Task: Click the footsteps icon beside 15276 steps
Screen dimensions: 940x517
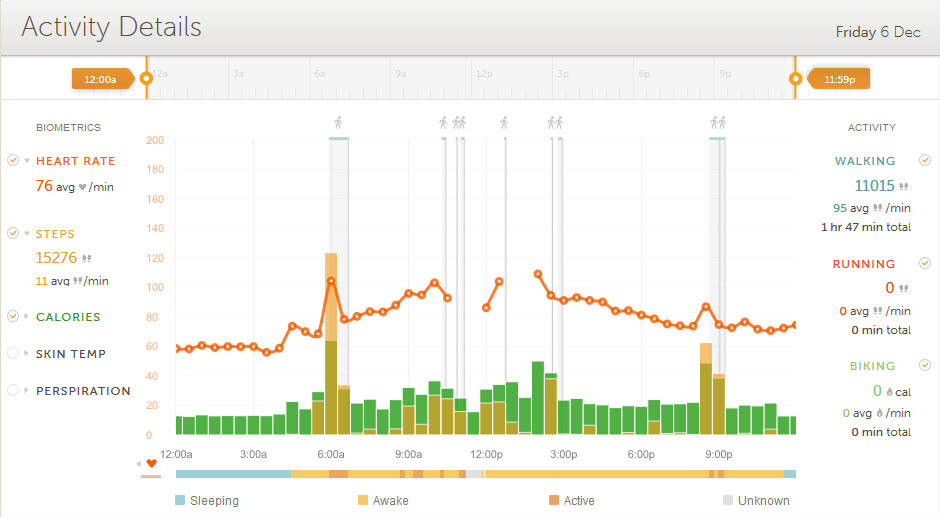Action: 86,258
